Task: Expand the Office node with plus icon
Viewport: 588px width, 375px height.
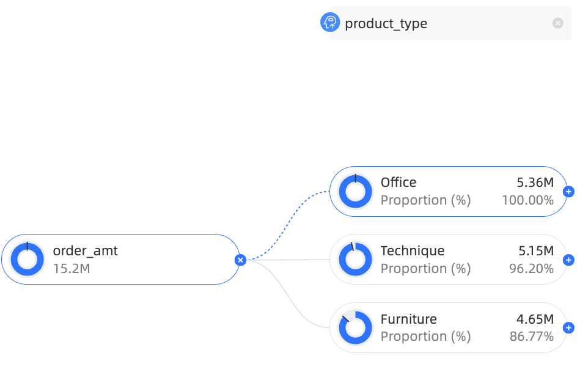Action: click(x=568, y=191)
